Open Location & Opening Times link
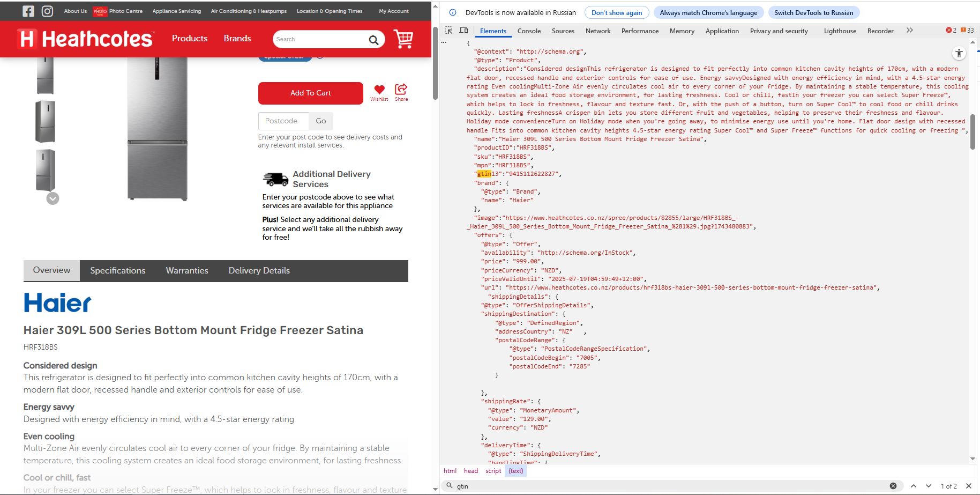This screenshot has height=495, width=980. [x=330, y=11]
